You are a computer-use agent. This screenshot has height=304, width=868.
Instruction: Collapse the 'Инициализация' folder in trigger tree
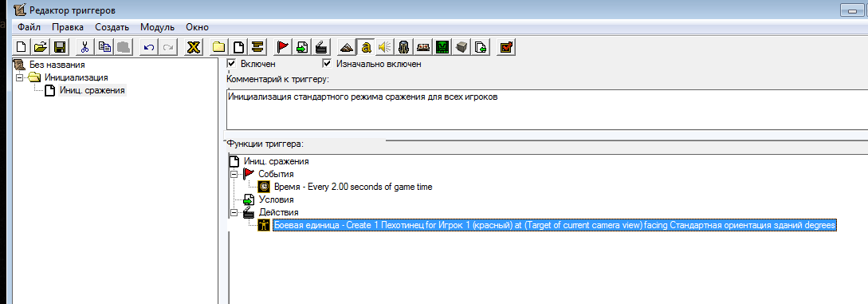click(x=20, y=77)
